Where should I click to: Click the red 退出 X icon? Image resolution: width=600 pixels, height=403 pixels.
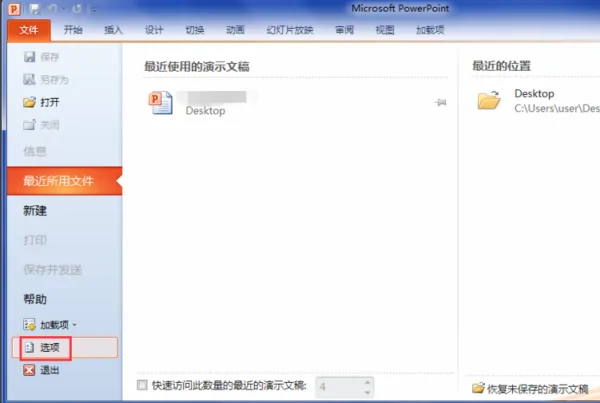pyautogui.click(x=29, y=370)
